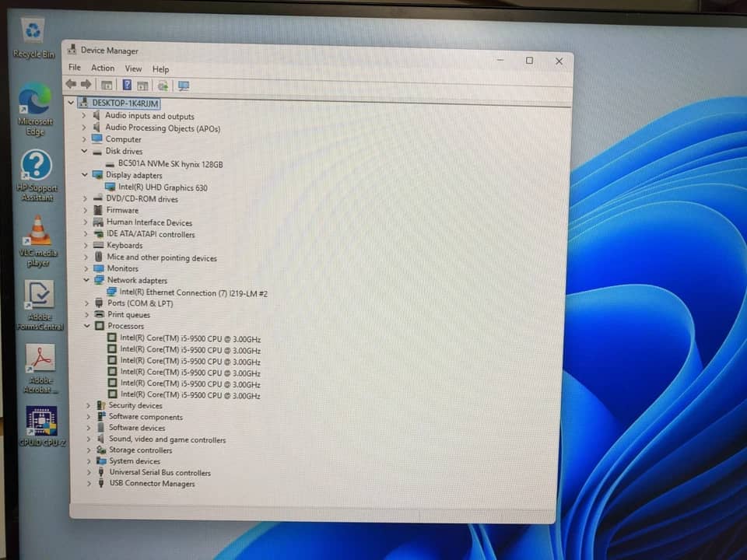Click the Firmware category chip icon
The height and width of the screenshot is (560, 747).
coord(98,210)
